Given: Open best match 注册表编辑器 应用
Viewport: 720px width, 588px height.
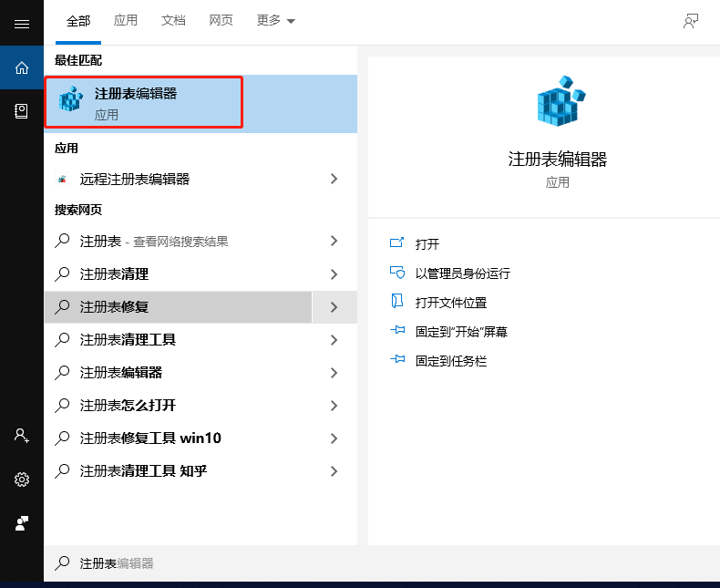Looking at the screenshot, I should point(201,104).
